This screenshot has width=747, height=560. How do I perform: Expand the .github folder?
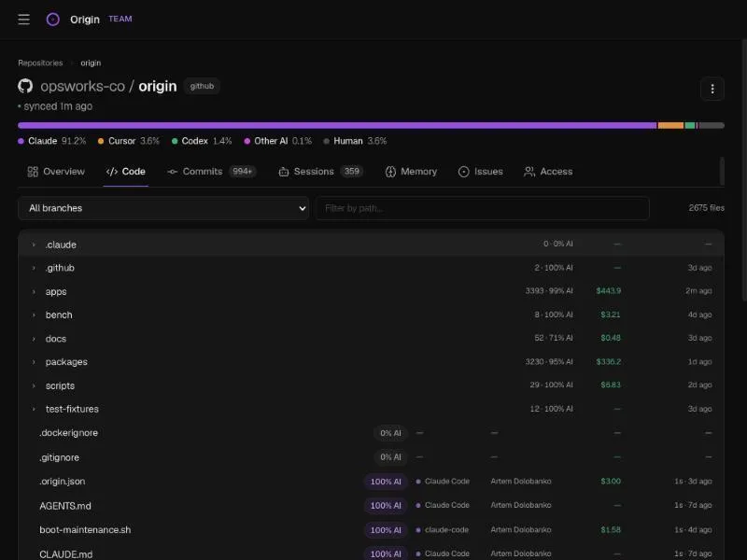[x=34, y=268]
